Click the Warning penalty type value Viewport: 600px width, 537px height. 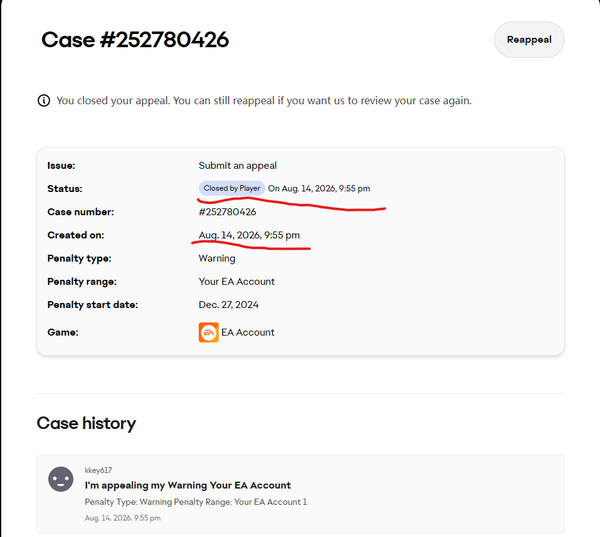pyautogui.click(x=217, y=258)
